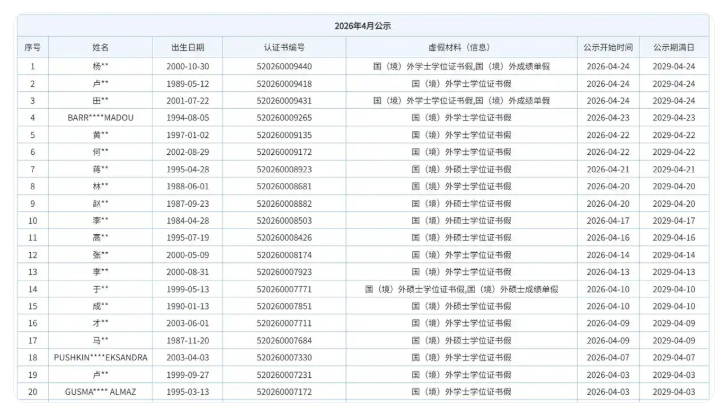Click the 序号 column header

point(32,47)
